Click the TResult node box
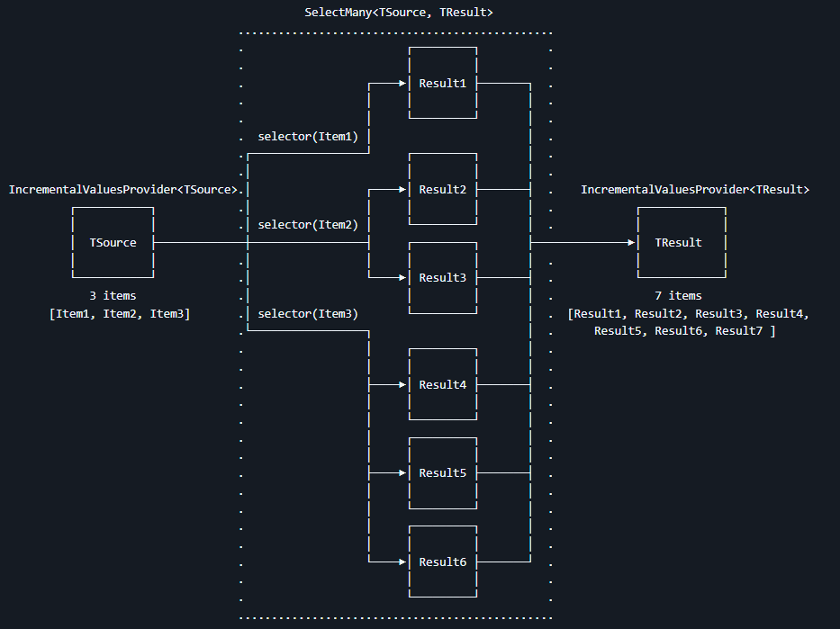 682,242
